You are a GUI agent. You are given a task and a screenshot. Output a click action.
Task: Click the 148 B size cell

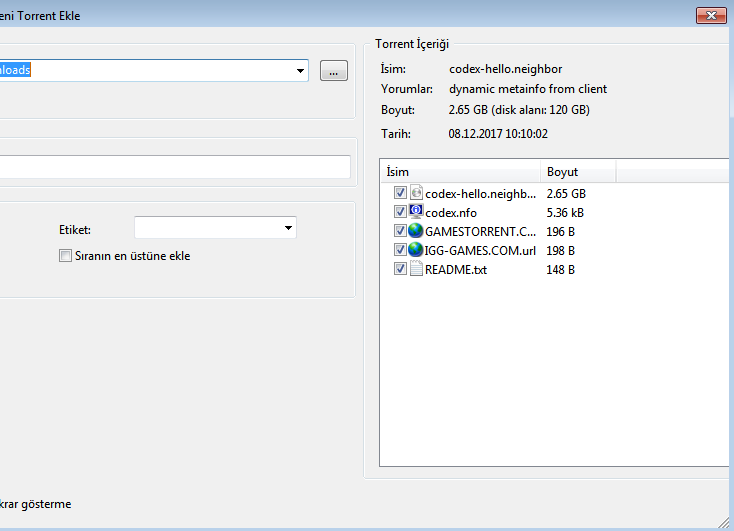point(560,270)
